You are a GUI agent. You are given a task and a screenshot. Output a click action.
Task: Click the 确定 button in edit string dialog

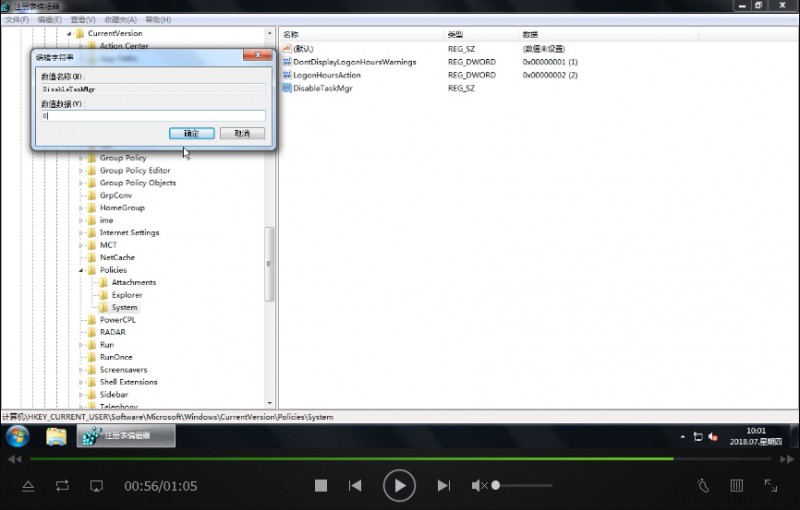[192, 133]
